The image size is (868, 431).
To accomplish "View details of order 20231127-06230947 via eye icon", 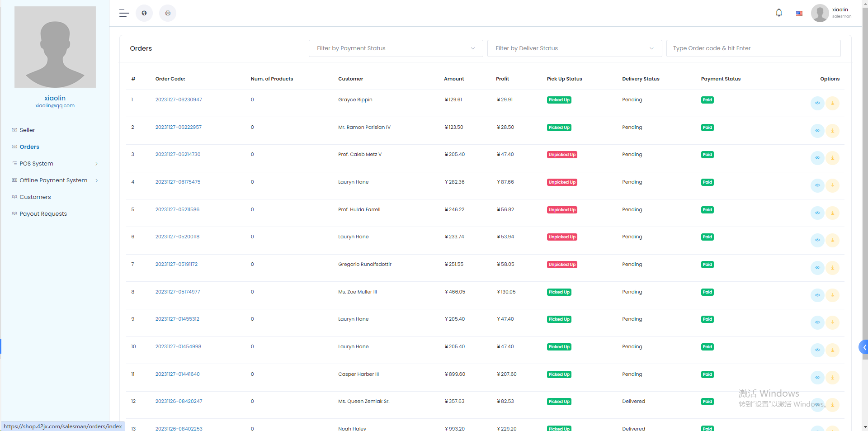I will (x=817, y=103).
